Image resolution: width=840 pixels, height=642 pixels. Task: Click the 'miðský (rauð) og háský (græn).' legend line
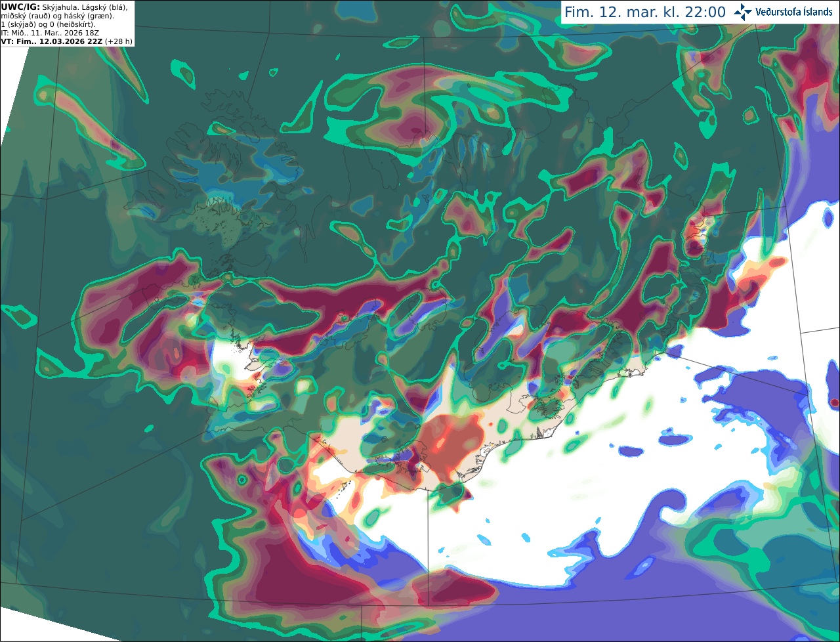[x=57, y=16]
